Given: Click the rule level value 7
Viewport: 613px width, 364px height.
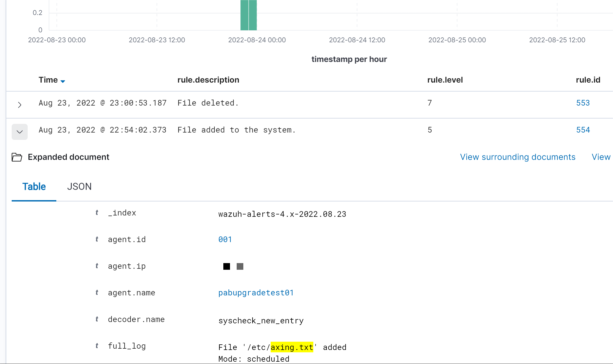Looking at the screenshot, I should point(430,103).
